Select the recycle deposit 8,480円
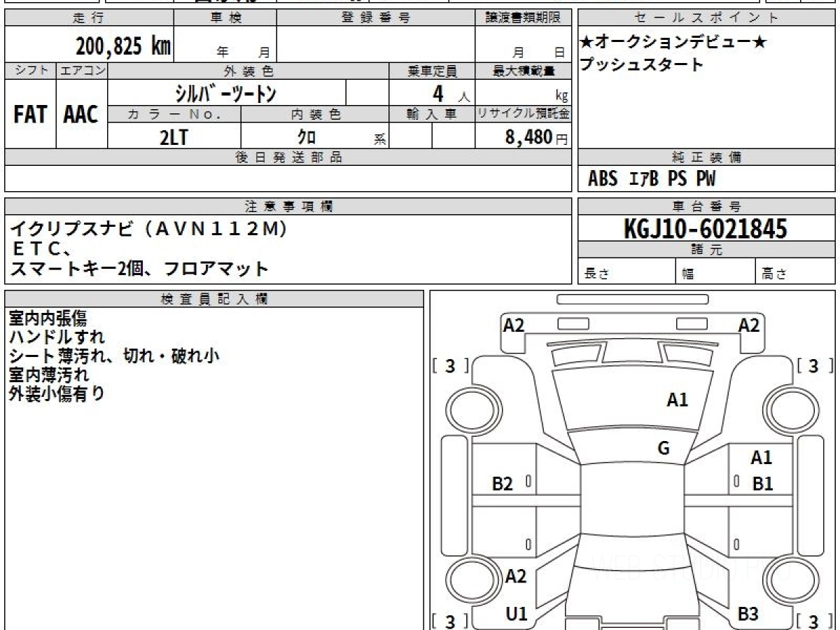This screenshot has height=630, width=840. 537,138
